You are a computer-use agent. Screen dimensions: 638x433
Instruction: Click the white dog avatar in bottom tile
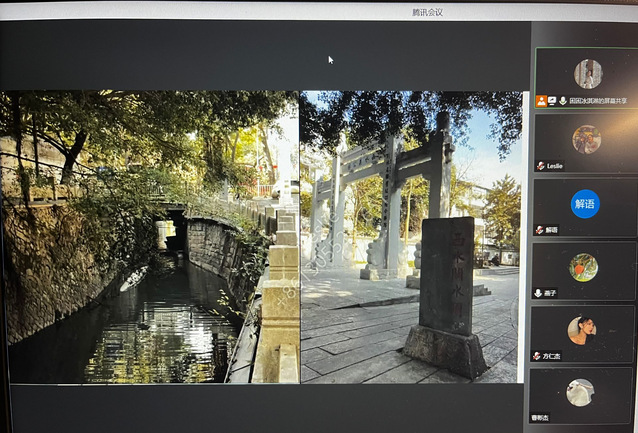580,392
